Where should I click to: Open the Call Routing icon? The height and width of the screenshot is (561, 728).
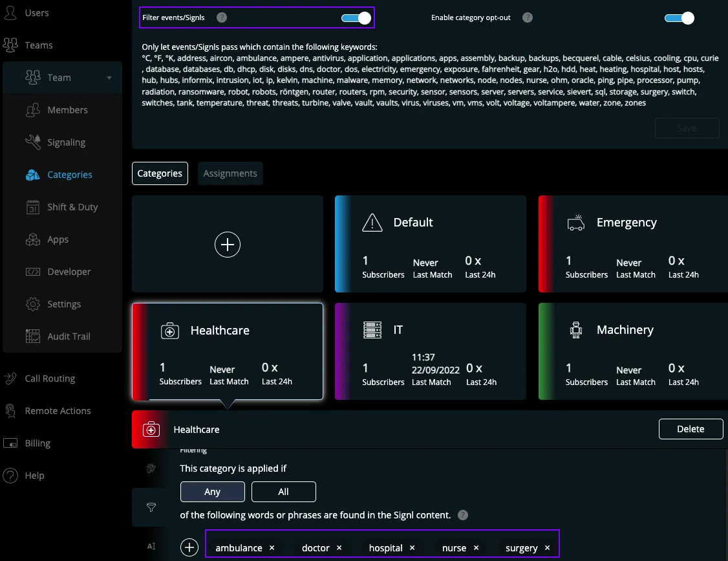pyautogui.click(x=10, y=379)
